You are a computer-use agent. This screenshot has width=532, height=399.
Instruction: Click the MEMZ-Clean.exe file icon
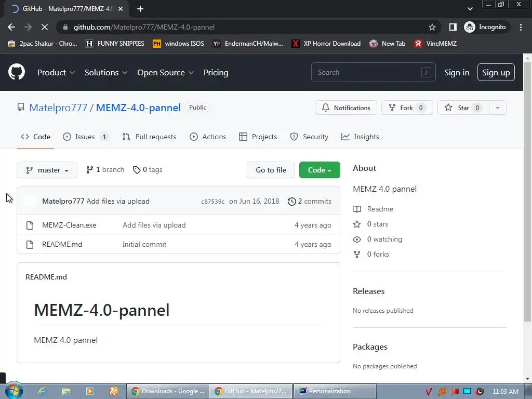[x=30, y=225]
